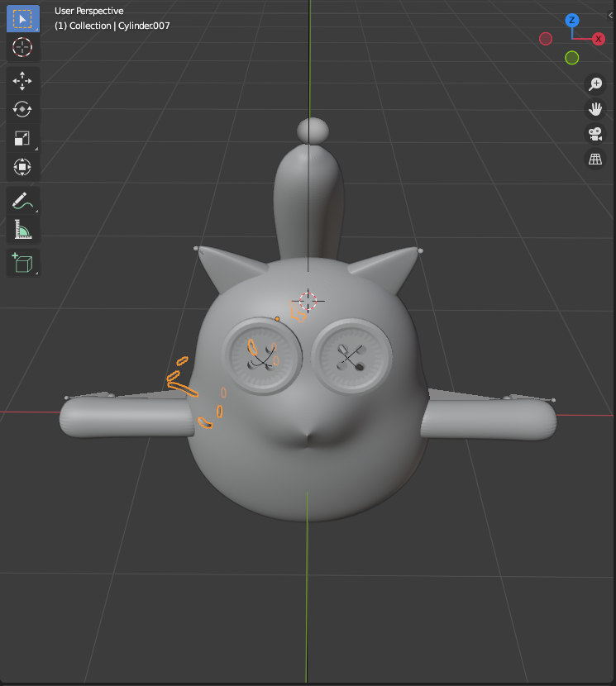Viewport: 616px width, 686px height.
Task: Expand the sidebar using top-right arrow
Action: tap(611, 16)
